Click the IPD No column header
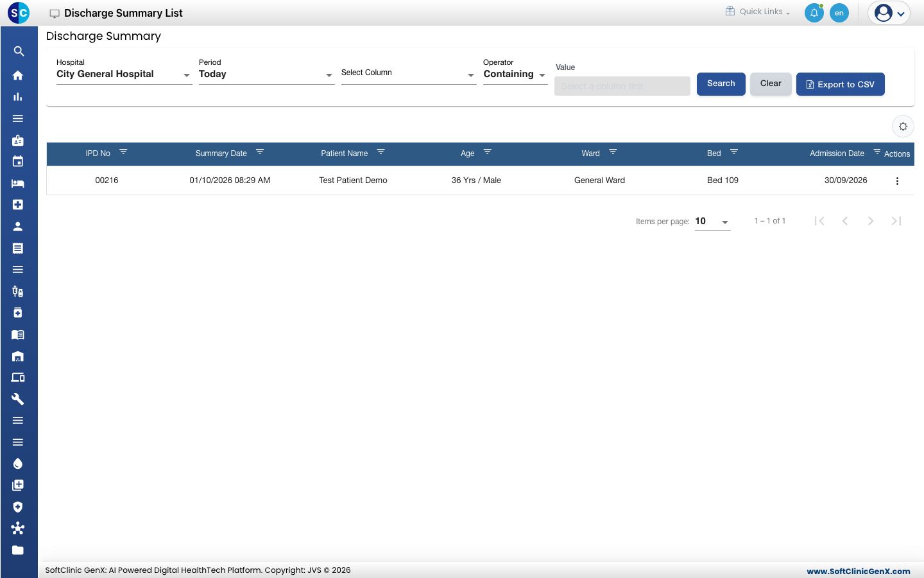Screen dimensions: 924x578 98,153
